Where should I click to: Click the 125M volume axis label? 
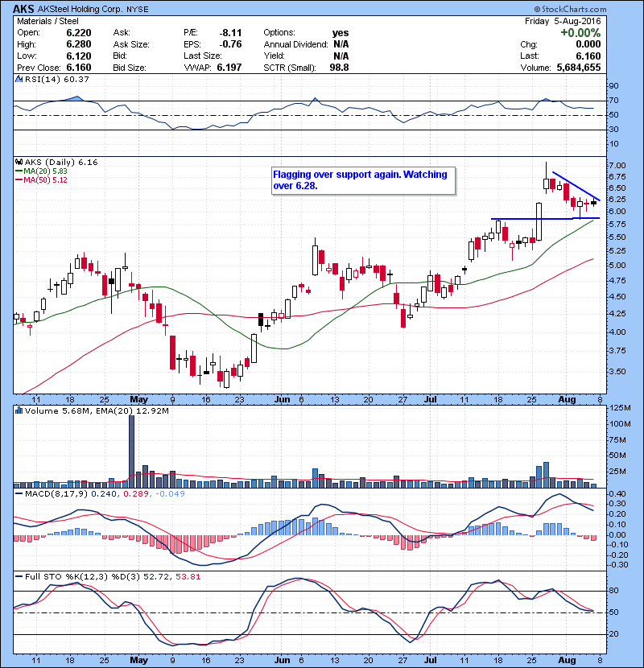620,408
